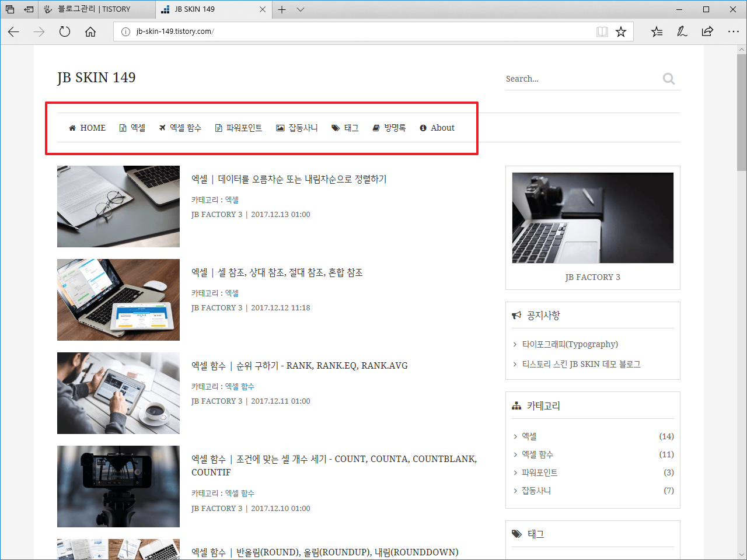Open HOME in navigation menu
Viewport: 747px width, 560px height.
87,128
